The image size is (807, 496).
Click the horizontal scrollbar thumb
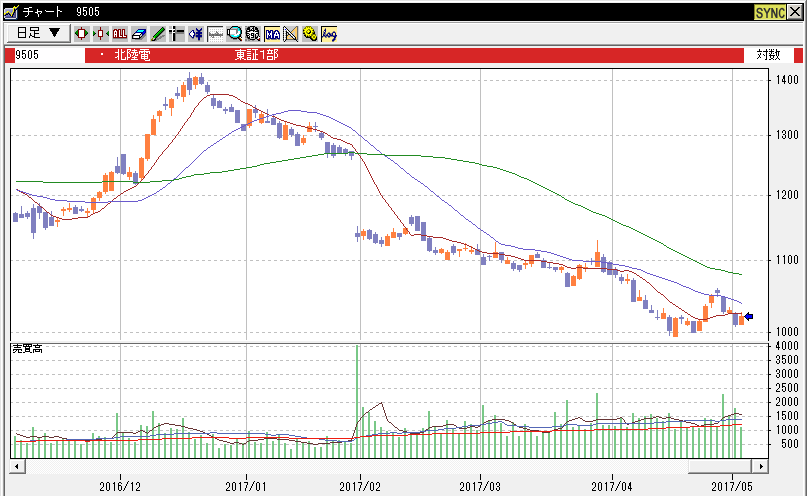coord(720,466)
